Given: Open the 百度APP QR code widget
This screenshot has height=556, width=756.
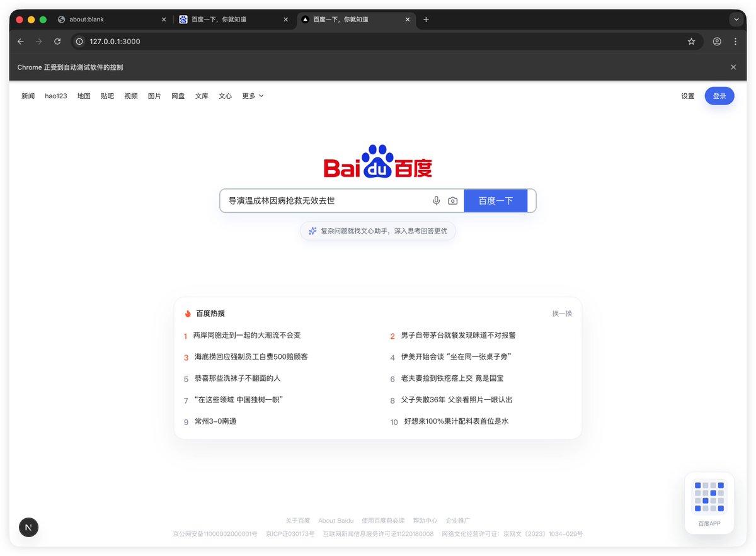Looking at the screenshot, I should pyautogui.click(x=709, y=503).
